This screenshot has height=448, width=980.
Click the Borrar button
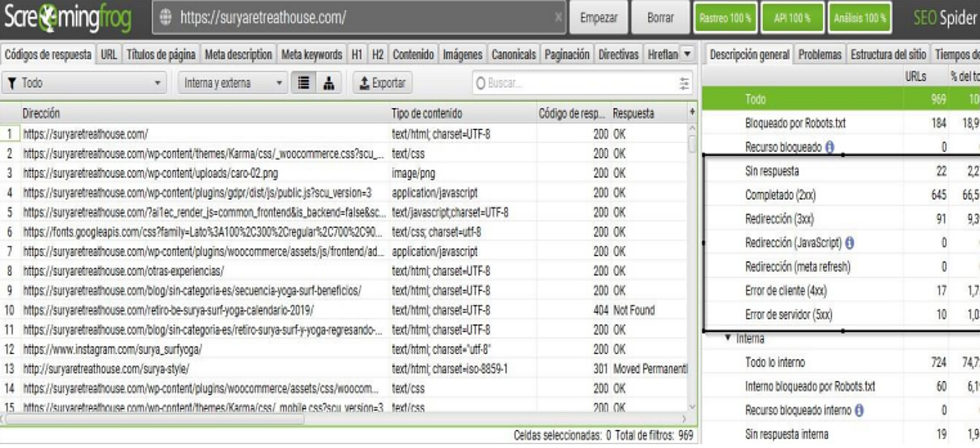(x=660, y=18)
